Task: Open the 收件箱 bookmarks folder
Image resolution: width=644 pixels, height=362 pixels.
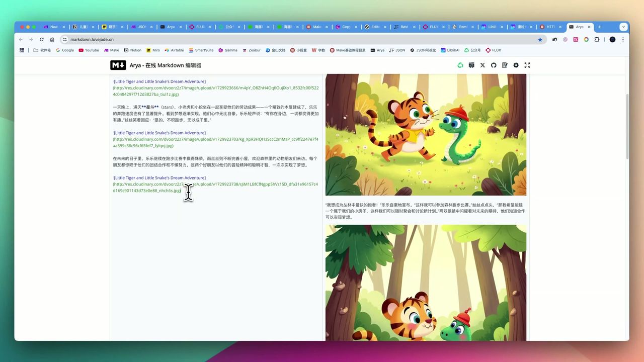Action: 42,50
